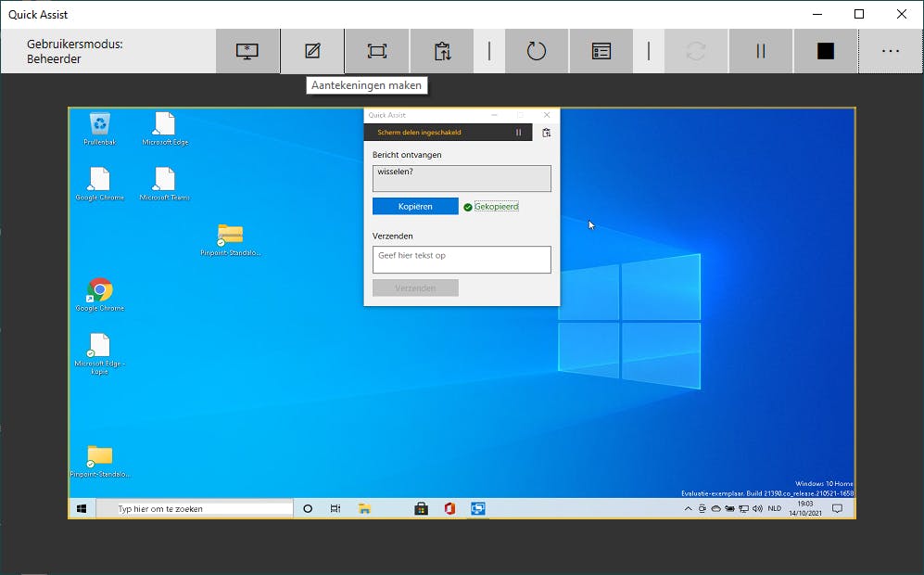924x575 pixels.
Task: Open the three-dots more options menu
Action: [x=890, y=52]
